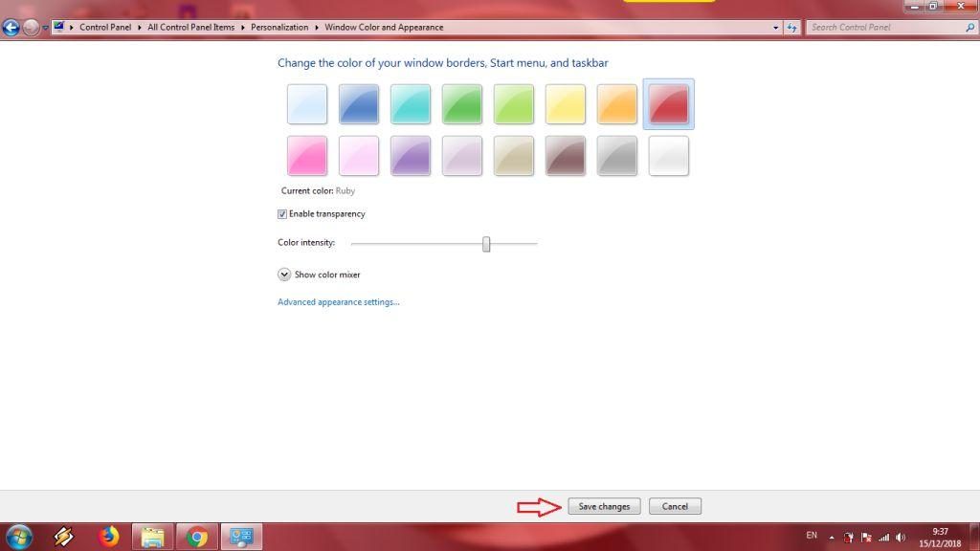Click All Control Panel Items breadcrumb
The height and width of the screenshot is (551, 980).
tap(190, 28)
